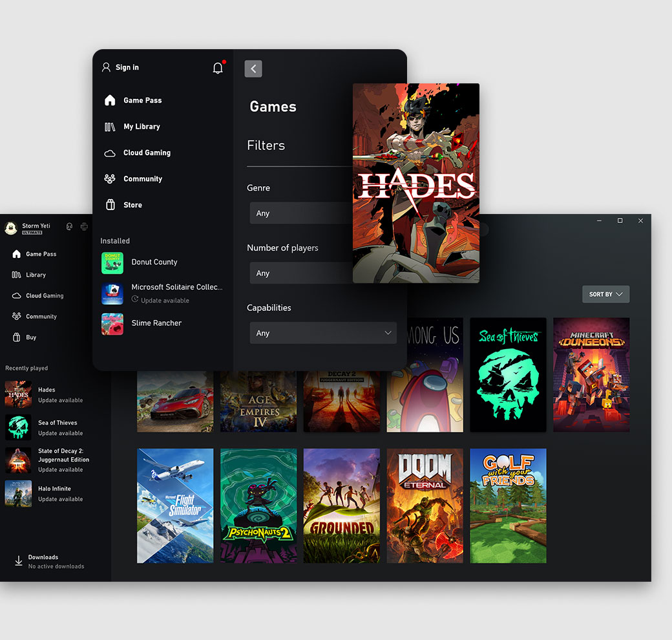Click the Storm Yeti profile avatar
Screen dimensions: 672x640
coord(11,228)
